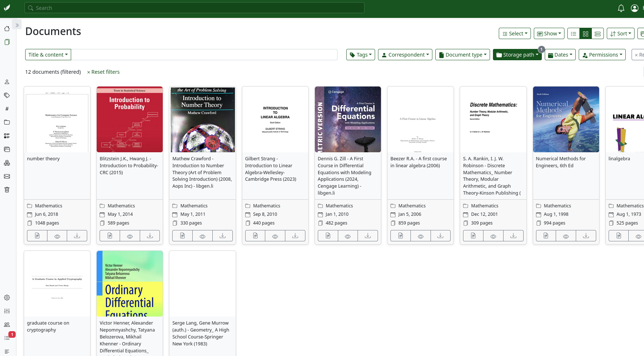Open Custom fields icon in sidebar
644x356 pixels.
7,136
